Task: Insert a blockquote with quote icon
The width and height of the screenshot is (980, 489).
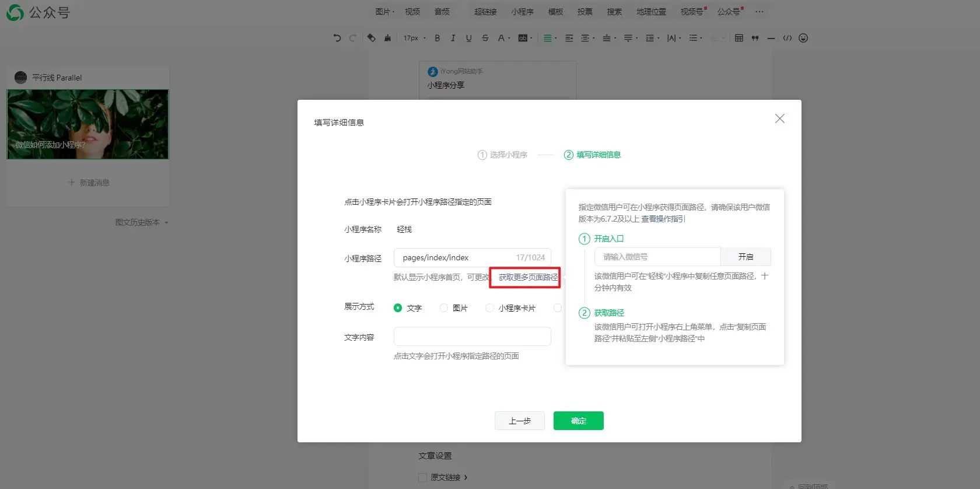Action: coord(755,38)
